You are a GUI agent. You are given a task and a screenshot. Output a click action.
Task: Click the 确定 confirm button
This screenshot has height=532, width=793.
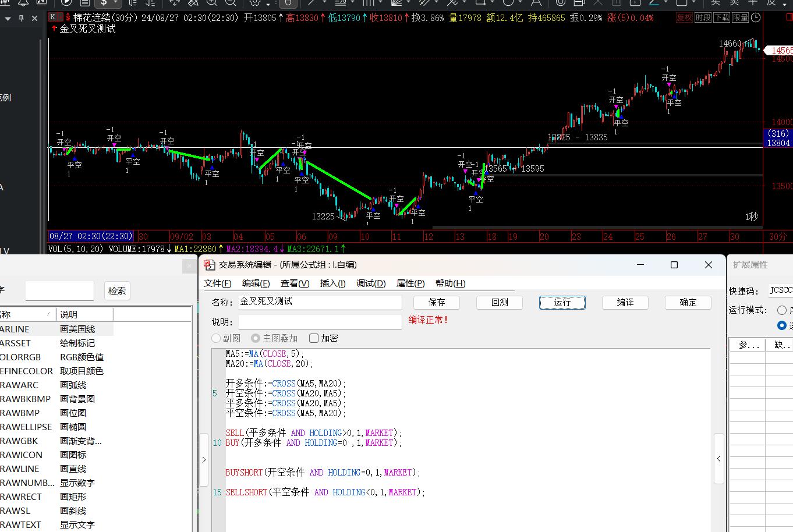click(688, 303)
